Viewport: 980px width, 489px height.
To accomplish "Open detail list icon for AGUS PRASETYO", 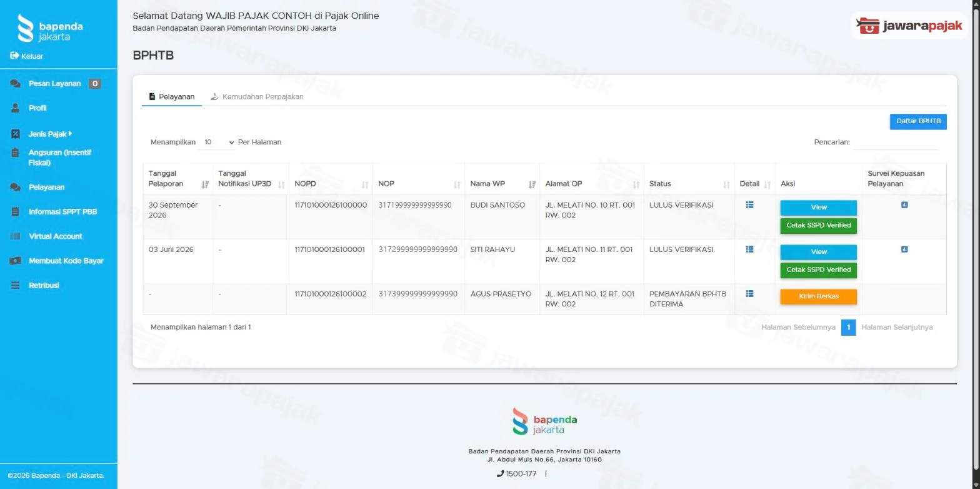I will pyautogui.click(x=749, y=293).
